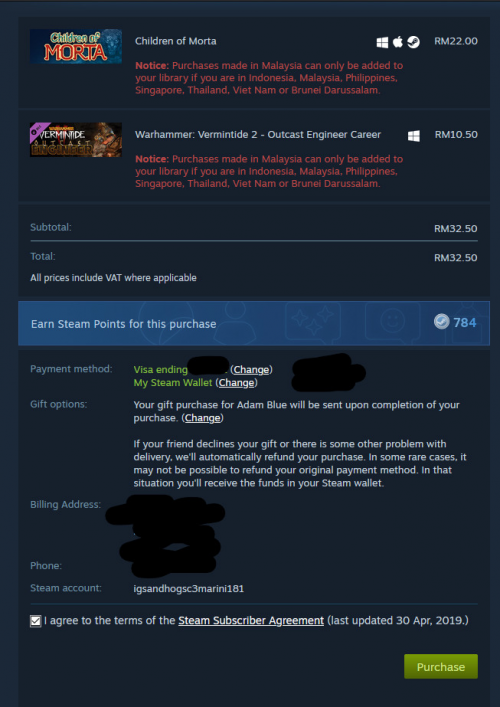This screenshot has height=707, width=500.
Task: Change the My Steam Wallet payment option
Action: (236, 383)
